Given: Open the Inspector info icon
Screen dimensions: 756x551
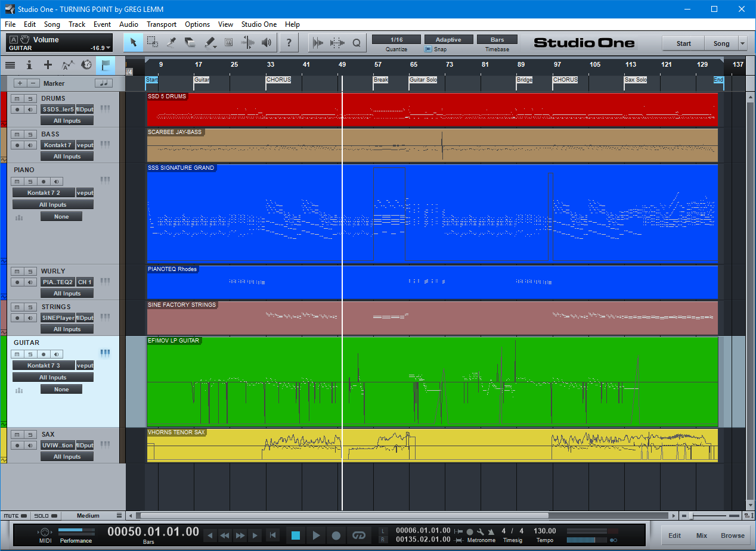Looking at the screenshot, I should [29, 64].
